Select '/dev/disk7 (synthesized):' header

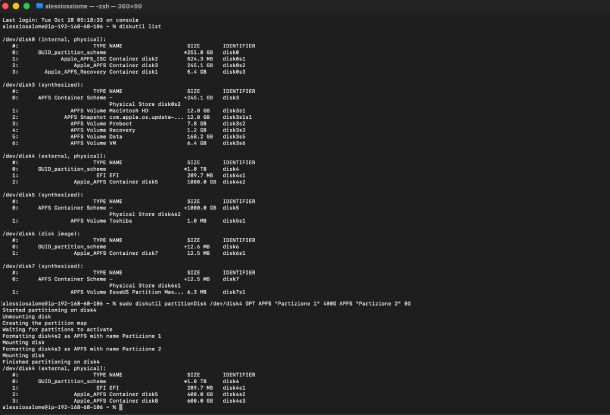click(x=43, y=266)
